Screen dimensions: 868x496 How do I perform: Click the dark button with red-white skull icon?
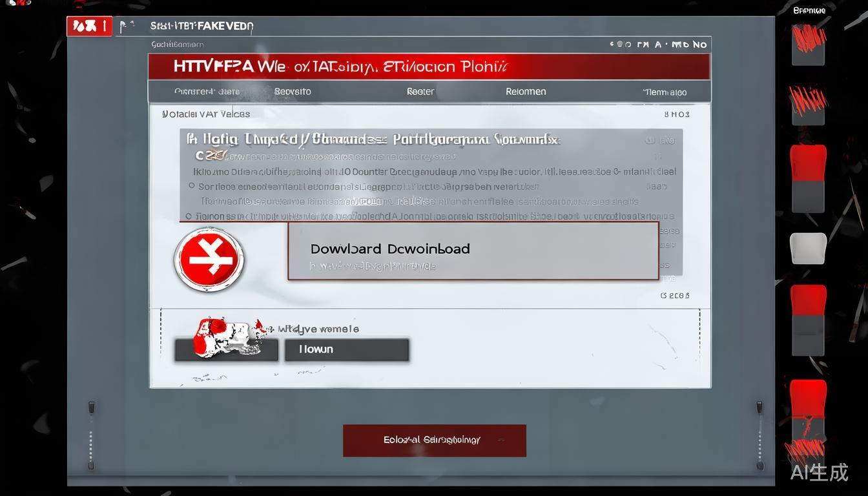(x=226, y=349)
